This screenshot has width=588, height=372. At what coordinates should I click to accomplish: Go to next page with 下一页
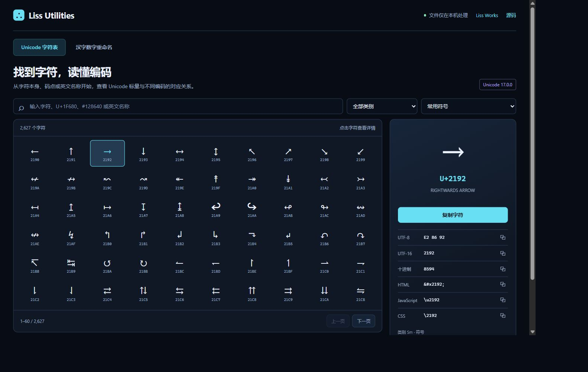coord(363,321)
